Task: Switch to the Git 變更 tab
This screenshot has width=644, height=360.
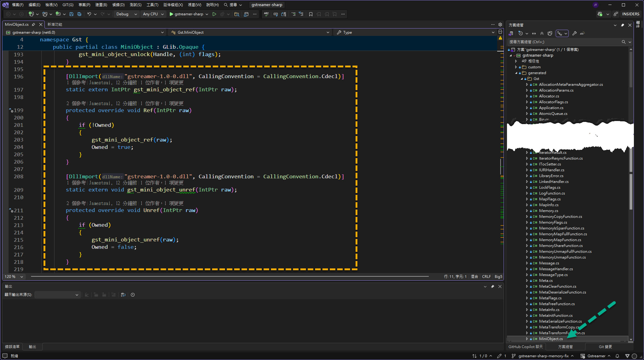Action: pyautogui.click(x=605, y=347)
